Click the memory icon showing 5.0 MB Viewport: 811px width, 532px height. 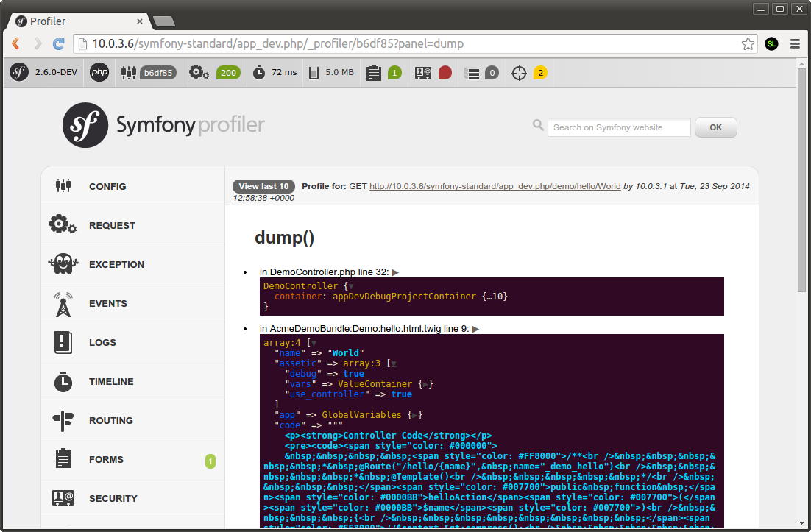[x=314, y=73]
